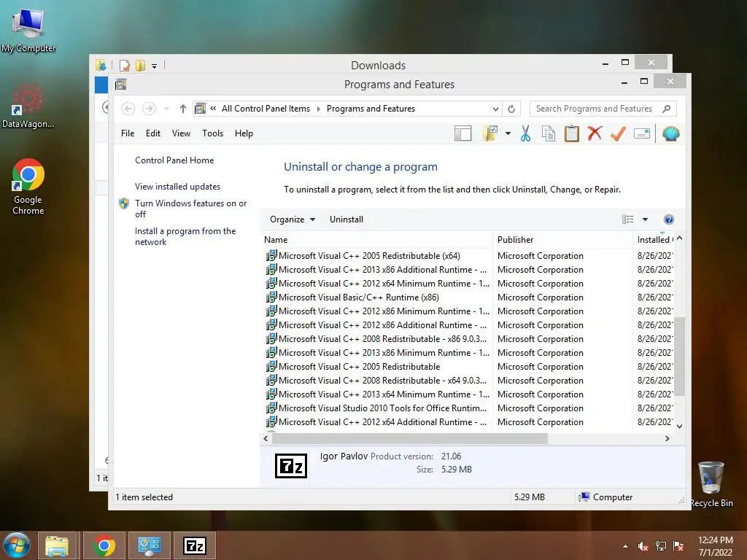Click Install a program from the network
747x560 pixels.
pos(185,236)
